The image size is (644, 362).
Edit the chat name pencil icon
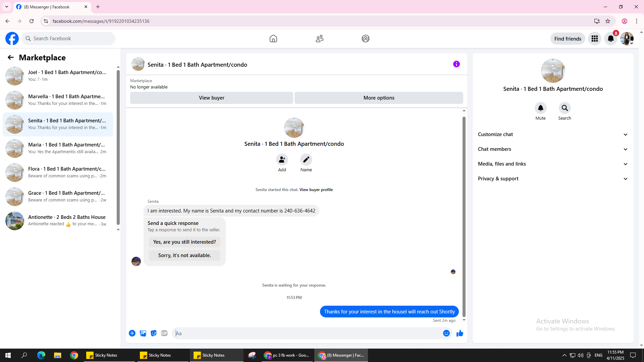click(x=306, y=160)
